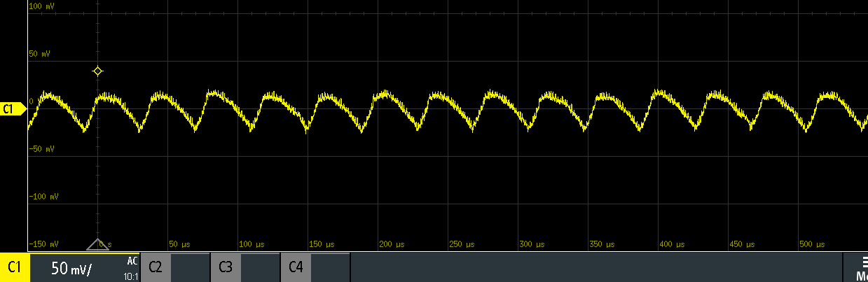Click the 450 µs time axis label
This screenshot has height=282, width=868.
(x=743, y=244)
